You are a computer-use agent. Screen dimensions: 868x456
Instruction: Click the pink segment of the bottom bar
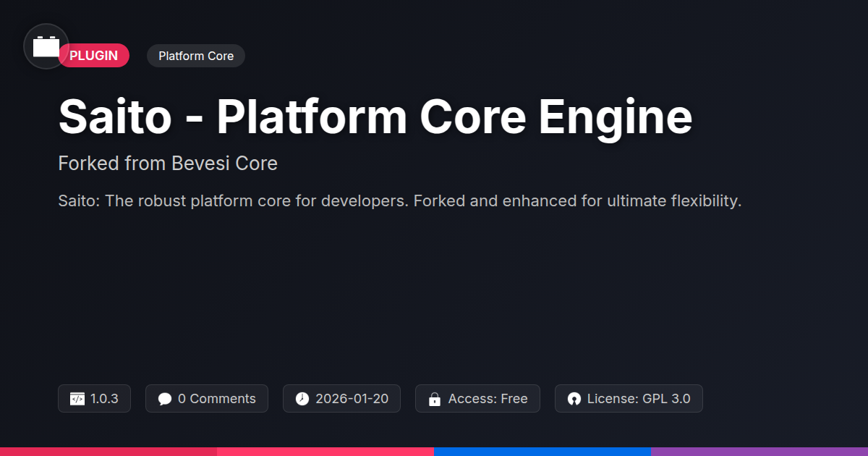click(325, 451)
